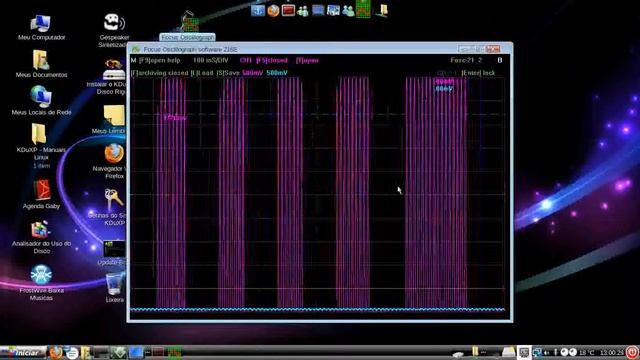The image size is (640, 360).
Task: Click magenta 500mV channel scale
Action: coord(253,73)
